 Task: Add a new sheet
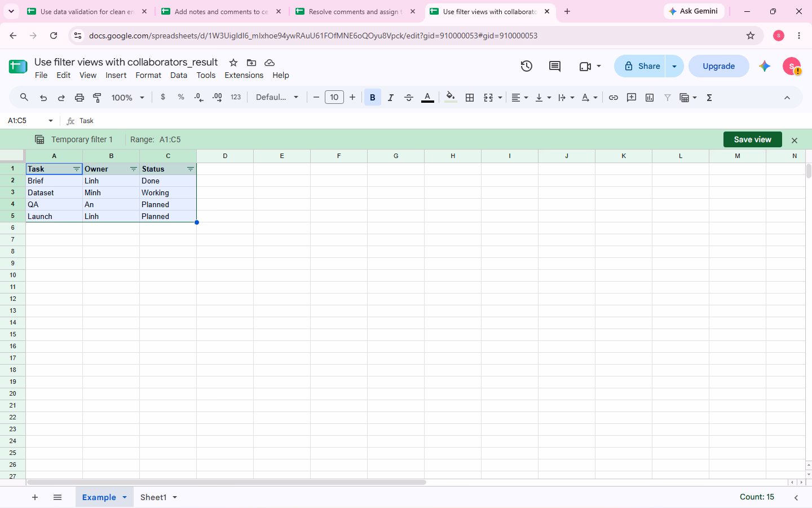point(35,497)
